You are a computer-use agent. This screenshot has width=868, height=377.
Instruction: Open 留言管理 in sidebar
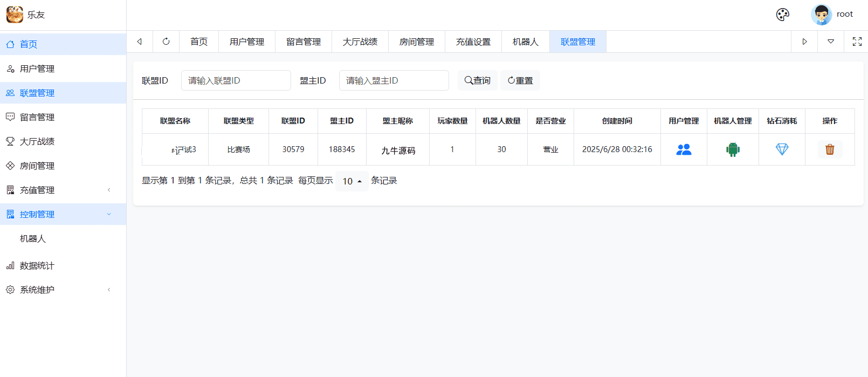click(x=63, y=117)
